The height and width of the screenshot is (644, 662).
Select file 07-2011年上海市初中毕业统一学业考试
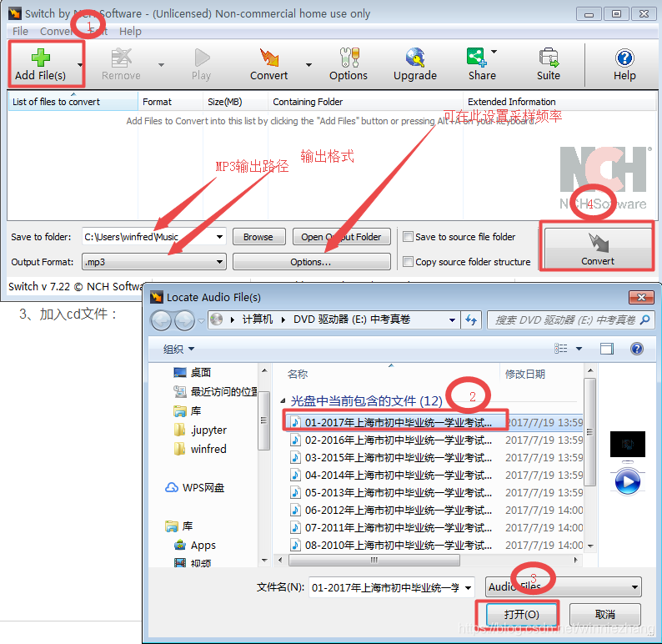[434, 527]
